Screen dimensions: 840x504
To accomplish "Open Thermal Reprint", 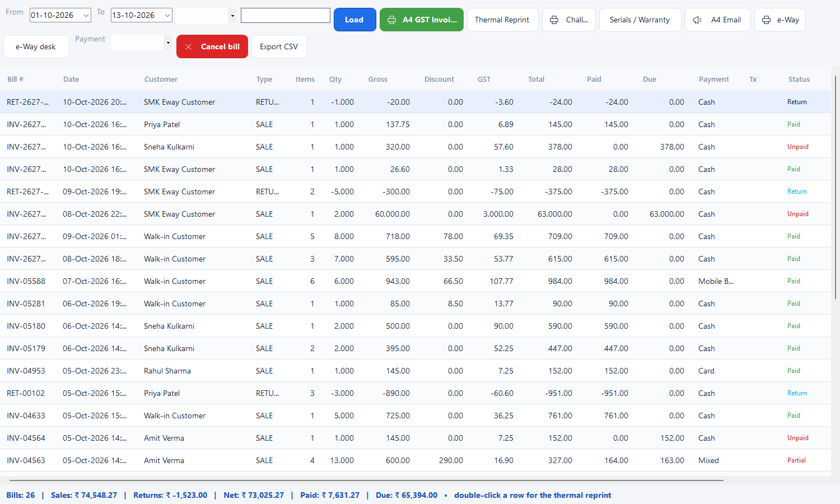I will (x=502, y=20).
